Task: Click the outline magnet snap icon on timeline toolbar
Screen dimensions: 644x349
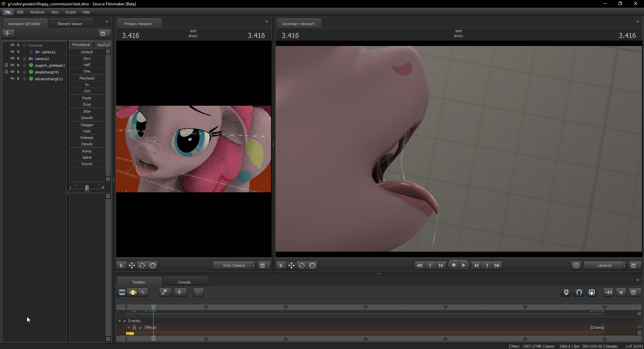Action: coord(579,292)
